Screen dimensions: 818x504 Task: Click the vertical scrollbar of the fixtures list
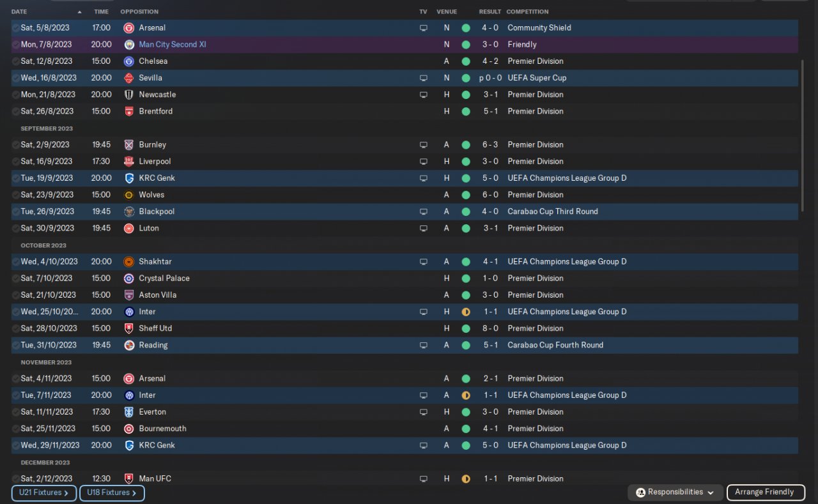(803, 135)
